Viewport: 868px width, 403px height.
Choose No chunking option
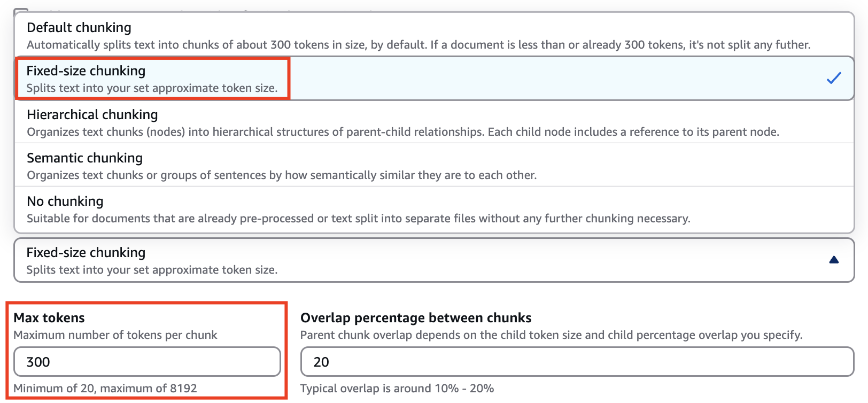[65, 201]
